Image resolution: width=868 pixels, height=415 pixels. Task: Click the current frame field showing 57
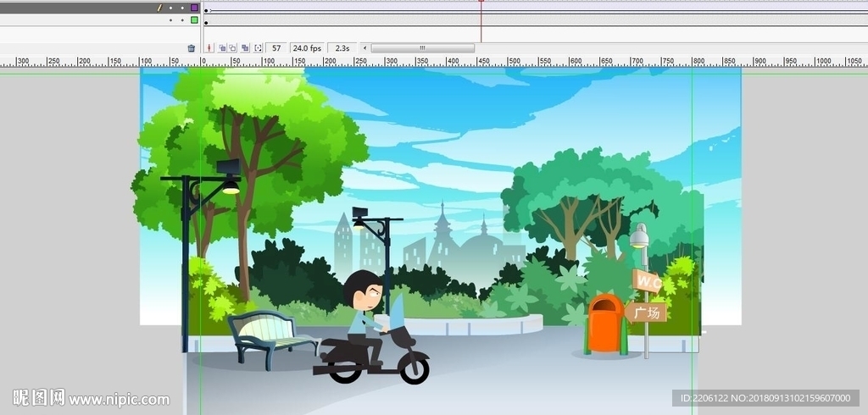(276, 48)
